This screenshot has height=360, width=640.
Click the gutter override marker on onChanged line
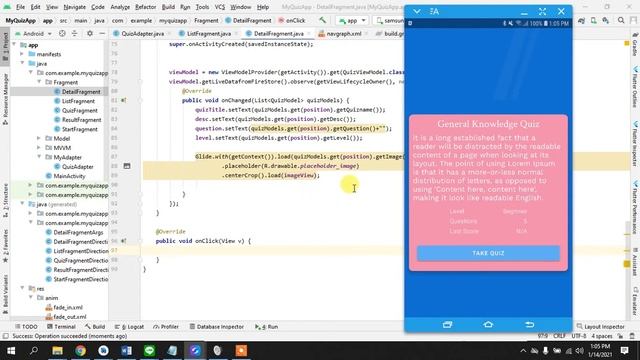coord(124,100)
